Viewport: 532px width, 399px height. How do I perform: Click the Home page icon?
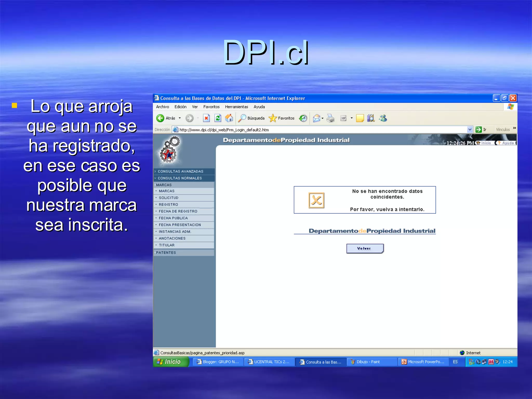click(x=229, y=118)
